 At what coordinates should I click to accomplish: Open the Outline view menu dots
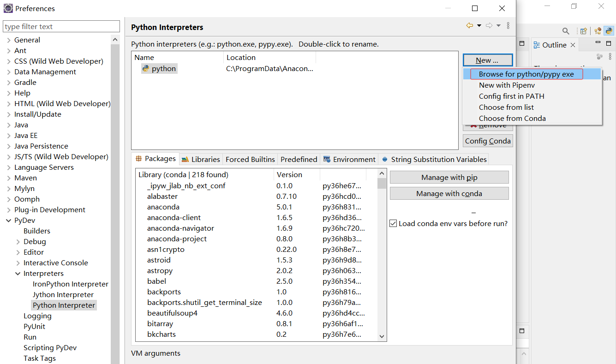point(610,56)
